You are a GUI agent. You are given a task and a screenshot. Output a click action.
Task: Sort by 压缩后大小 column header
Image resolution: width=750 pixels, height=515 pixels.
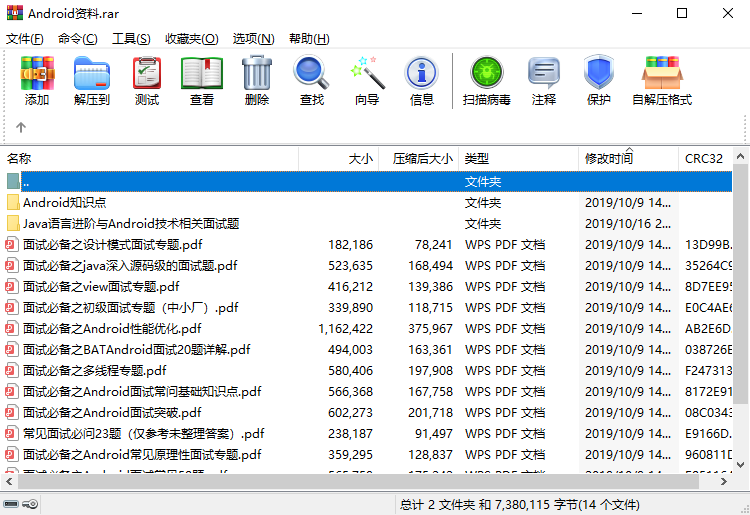coord(419,158)
